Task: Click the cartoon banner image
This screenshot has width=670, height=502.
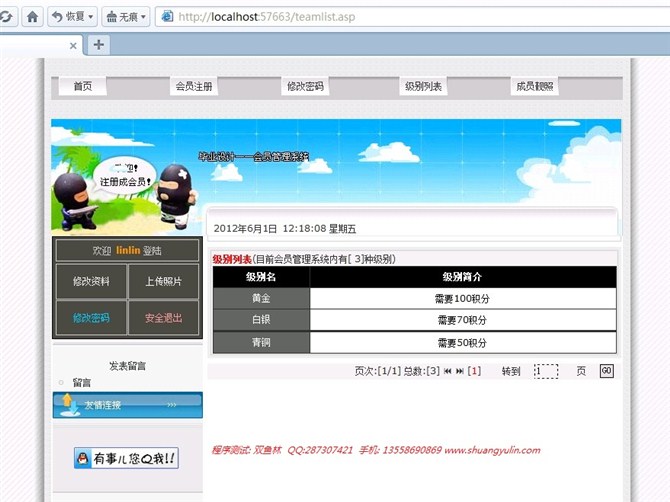Action: coord(336,176)
